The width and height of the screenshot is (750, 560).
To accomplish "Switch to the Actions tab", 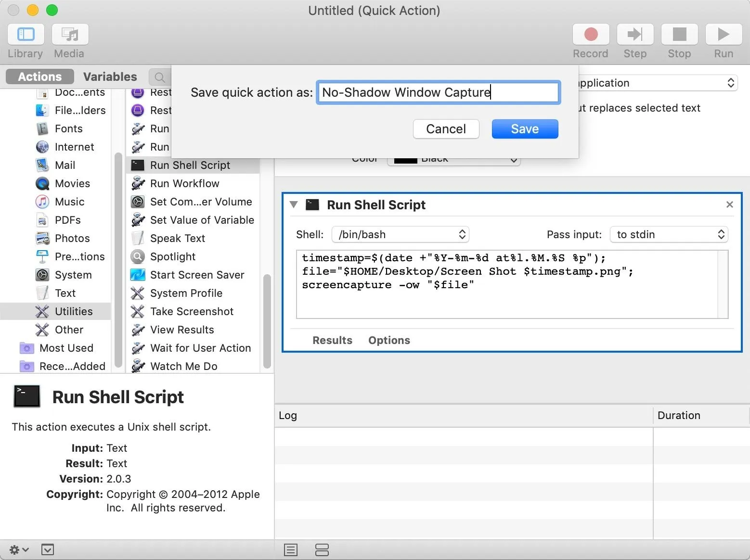I will (40, 76).
